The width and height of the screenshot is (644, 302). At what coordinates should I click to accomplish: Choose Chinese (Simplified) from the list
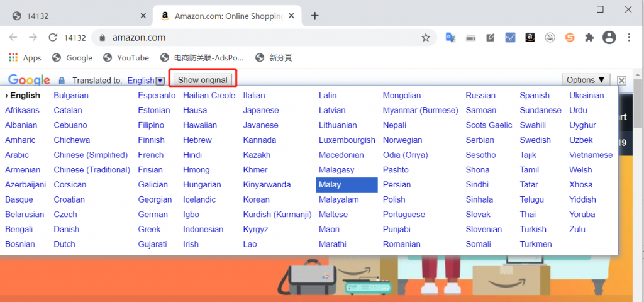[91, 155]
